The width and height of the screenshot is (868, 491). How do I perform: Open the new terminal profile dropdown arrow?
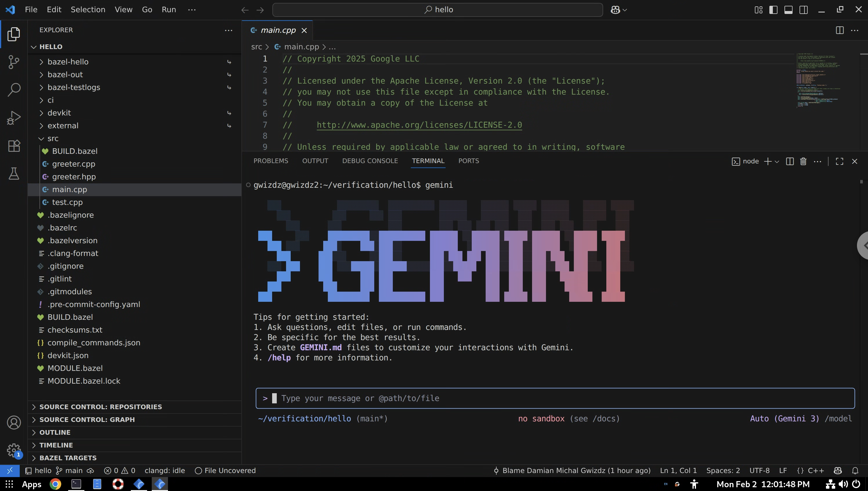777,162
